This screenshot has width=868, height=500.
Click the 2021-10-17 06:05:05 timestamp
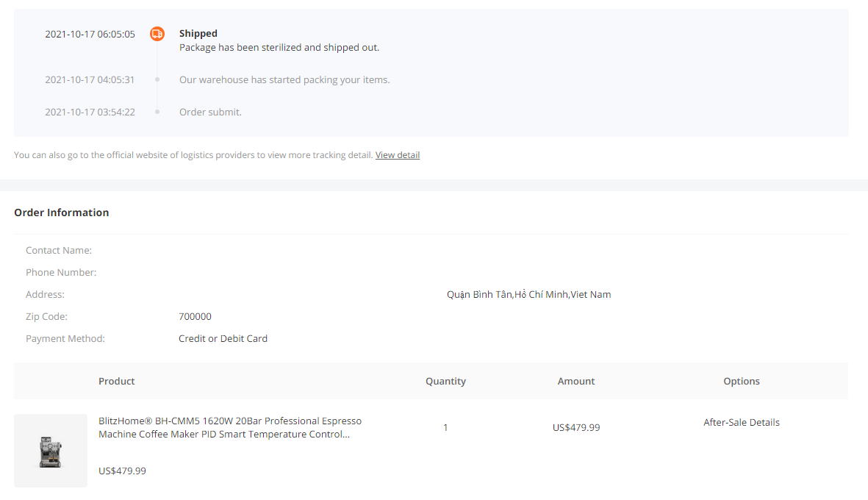(x=90, y=35)
